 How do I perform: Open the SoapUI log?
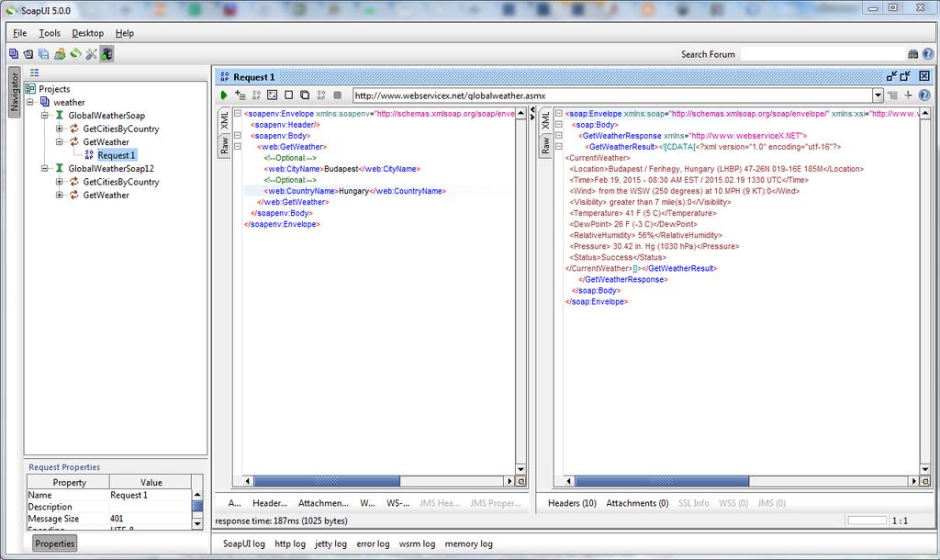point(244,543)
